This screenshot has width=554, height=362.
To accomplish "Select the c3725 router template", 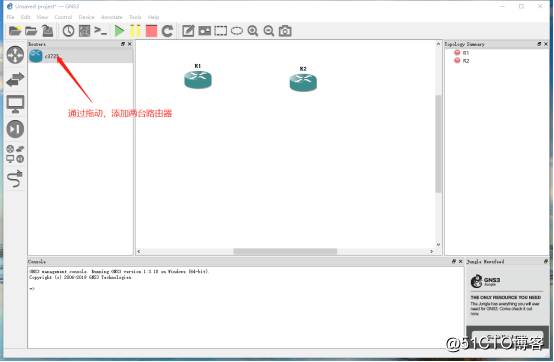I will pyautogui.click(x=81, y=56).
